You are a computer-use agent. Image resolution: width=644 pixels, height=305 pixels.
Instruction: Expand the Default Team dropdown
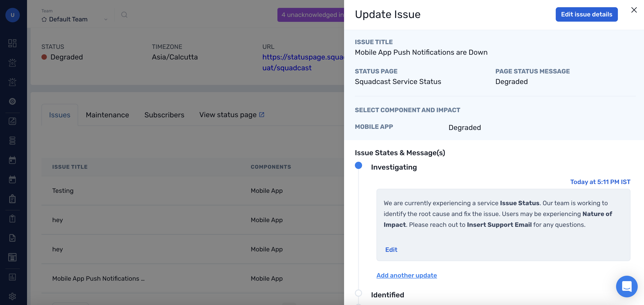tap(75, 19)
